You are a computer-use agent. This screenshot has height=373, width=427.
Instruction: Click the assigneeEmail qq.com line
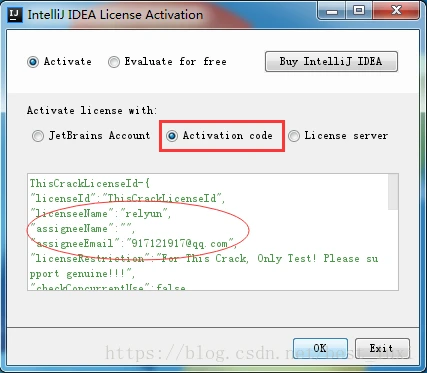(133, 243)
